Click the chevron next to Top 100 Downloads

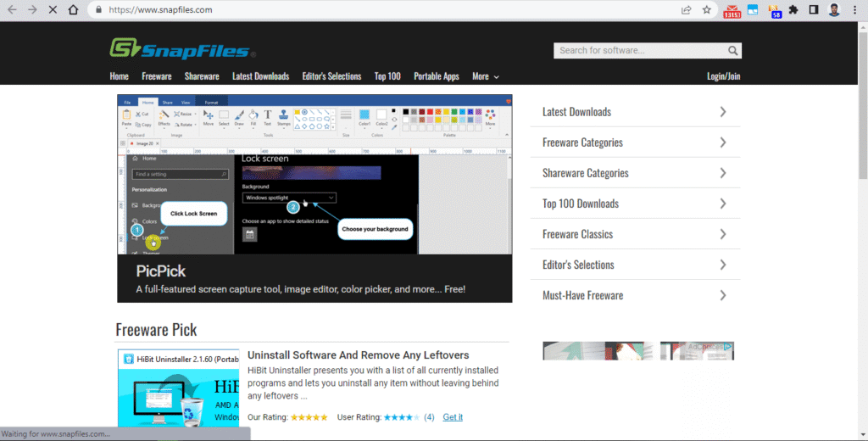(x=723, y=204)
